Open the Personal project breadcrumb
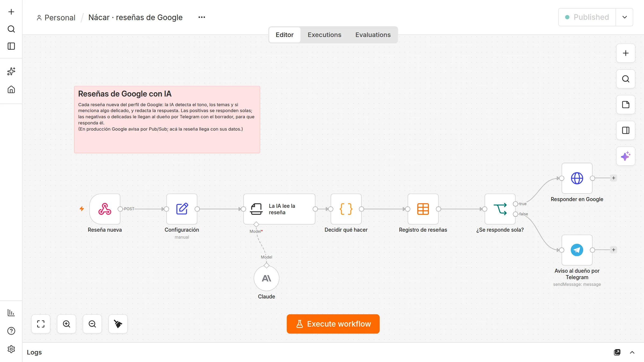Viewport: 644px width, 362px height. click(56, 17)
